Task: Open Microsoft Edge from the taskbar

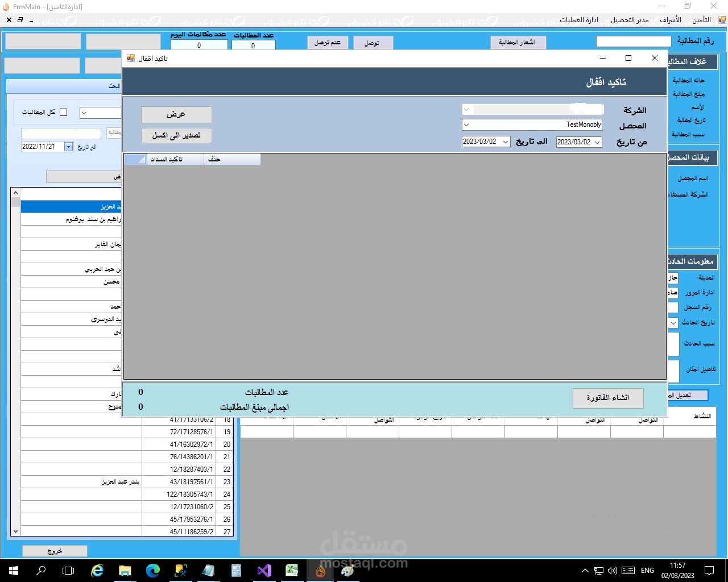Action: (153, 571)
